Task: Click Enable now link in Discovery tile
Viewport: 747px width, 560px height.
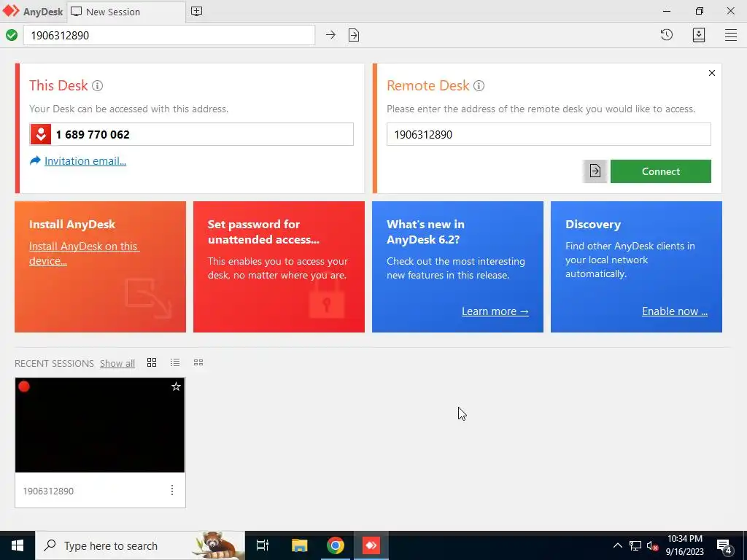Action: [675, 311]
